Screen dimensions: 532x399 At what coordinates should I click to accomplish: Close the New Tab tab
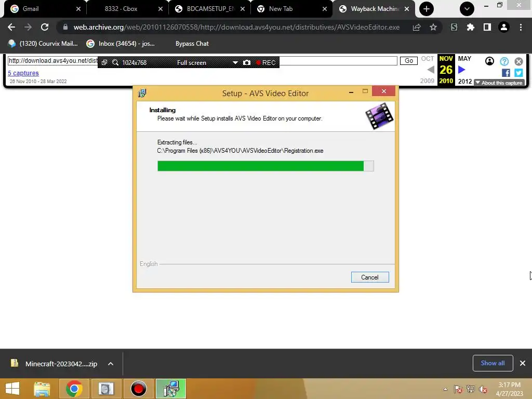[325, 9]
